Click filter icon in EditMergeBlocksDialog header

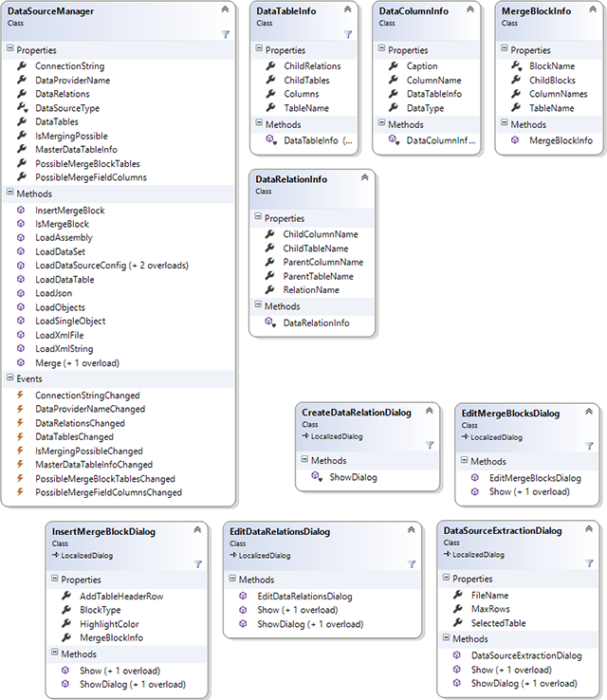[x=589, y=446]
